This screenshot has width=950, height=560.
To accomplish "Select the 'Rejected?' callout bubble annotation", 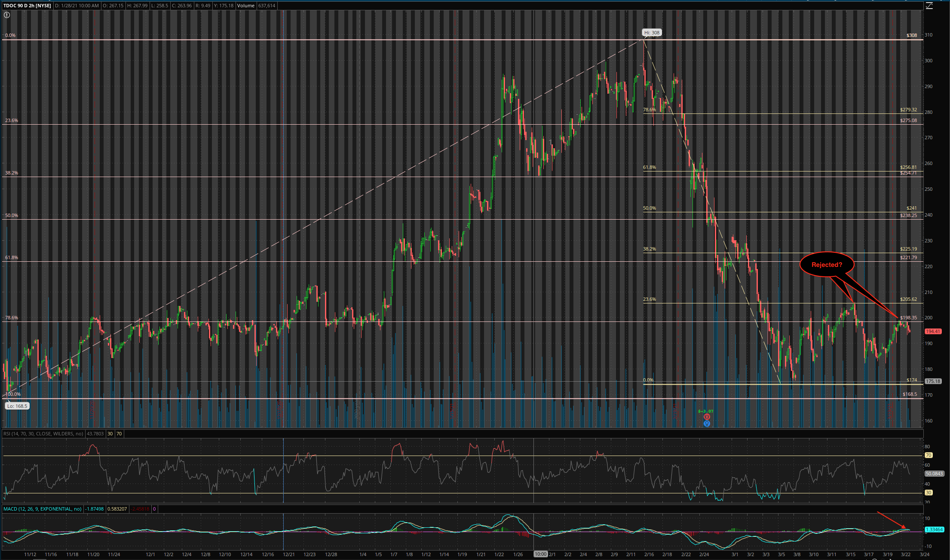I will (x=827, y=265).
